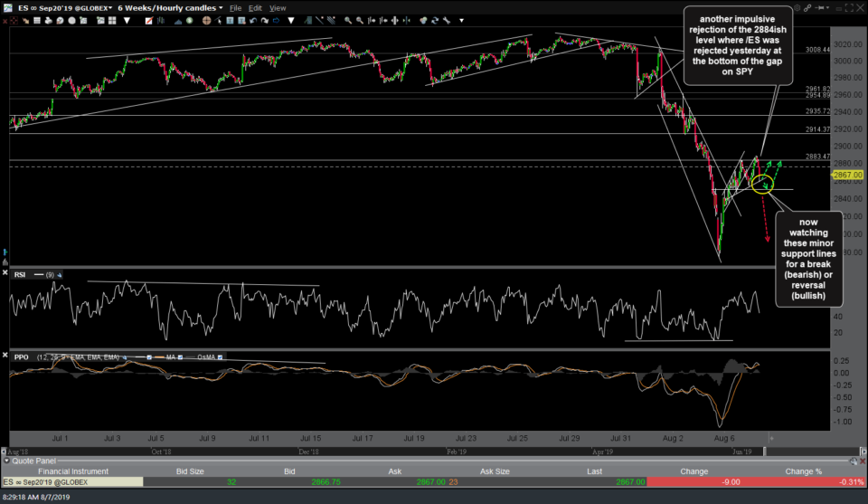Open PPO parameter edit arrow
Screen dimensions: 868x504
click(x=124, y=357)
